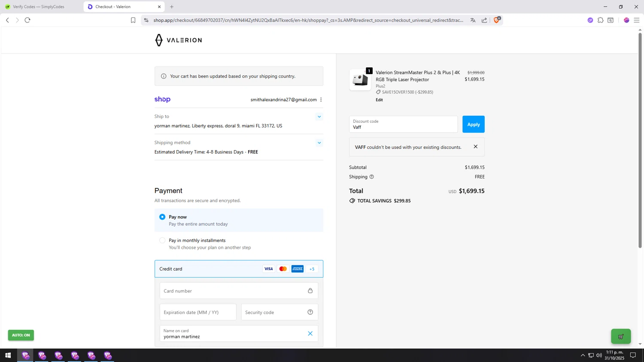Open the Windows Start menu
The image size is (644, 362).
tap(8, 356)
